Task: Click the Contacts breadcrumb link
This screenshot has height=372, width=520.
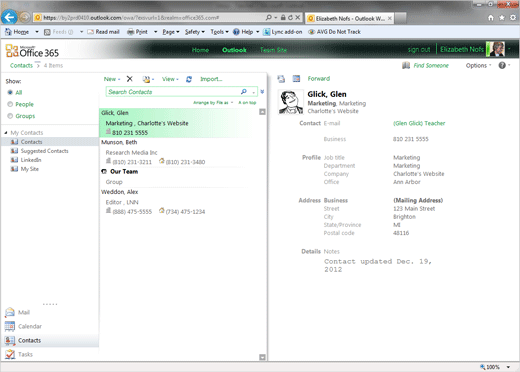Action: click(x=21, y=65)
